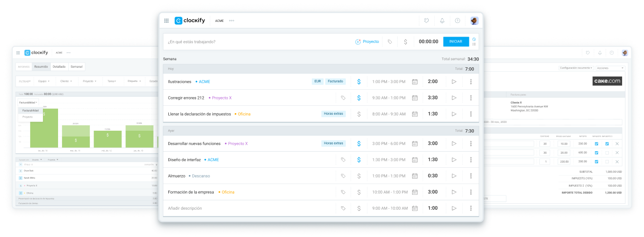Expand the Cliente filter dropdown
This screenshot has width=644, height=237.
coord(66,81)
